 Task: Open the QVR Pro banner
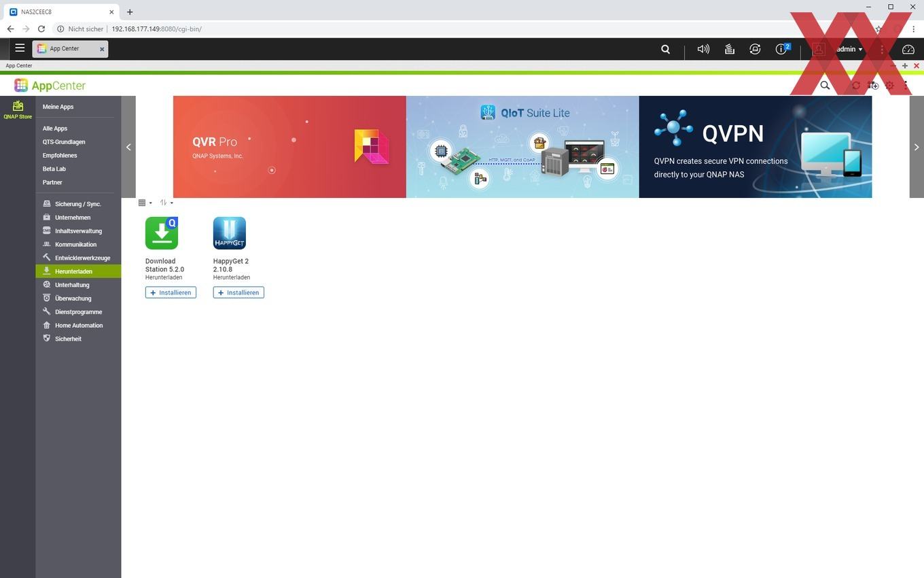[289, 147]
